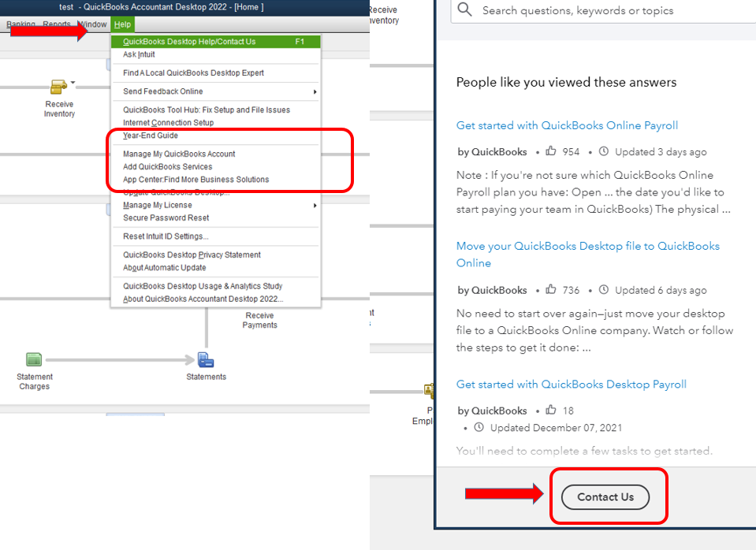Select Manage My QuickBooks Account
756x550 pixels.
pos(215,154)
